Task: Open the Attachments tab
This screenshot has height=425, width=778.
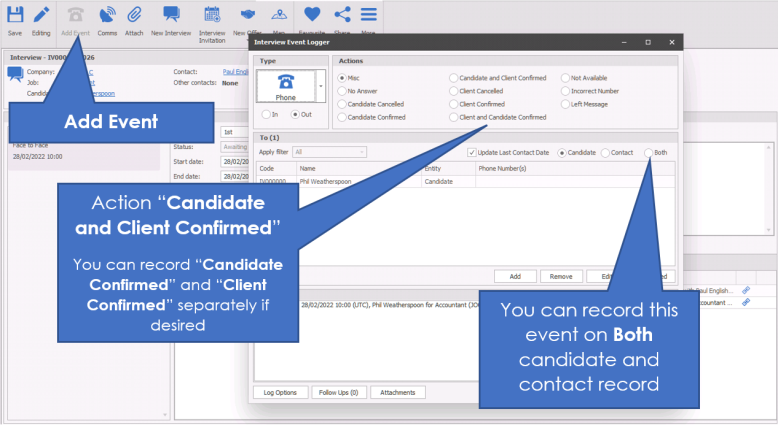Action: click(x=400, y=393)
